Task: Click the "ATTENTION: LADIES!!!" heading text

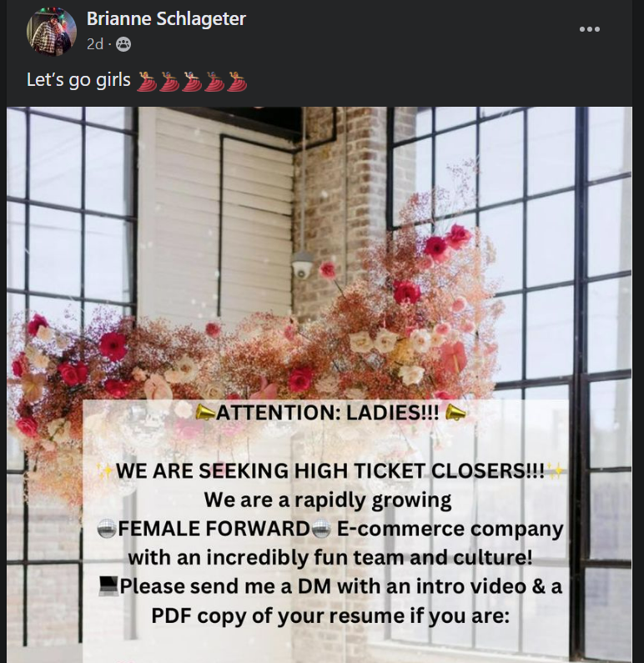Action: tap(328, 413)
